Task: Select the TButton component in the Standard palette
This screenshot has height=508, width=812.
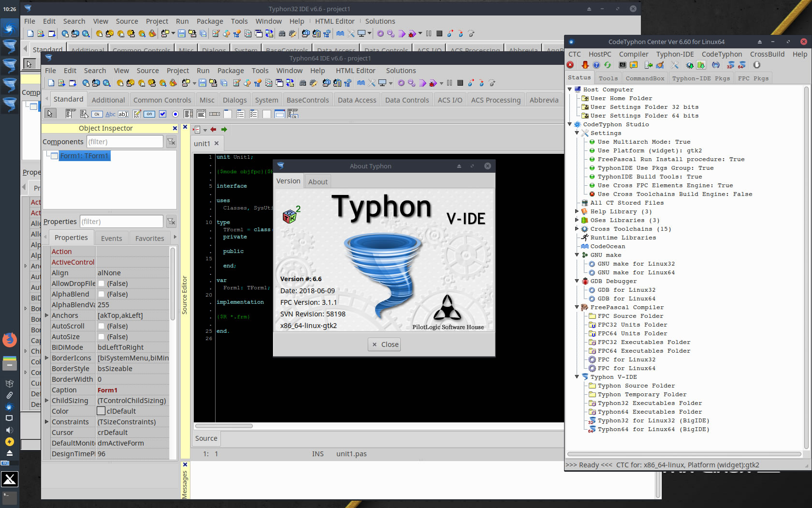Action: click(97, 114)
